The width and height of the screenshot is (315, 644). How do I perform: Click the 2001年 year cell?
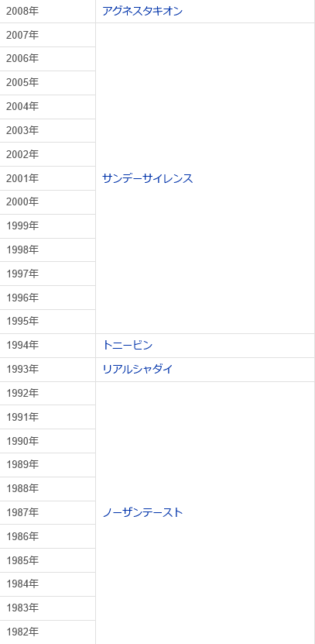[x=47, y=178]
